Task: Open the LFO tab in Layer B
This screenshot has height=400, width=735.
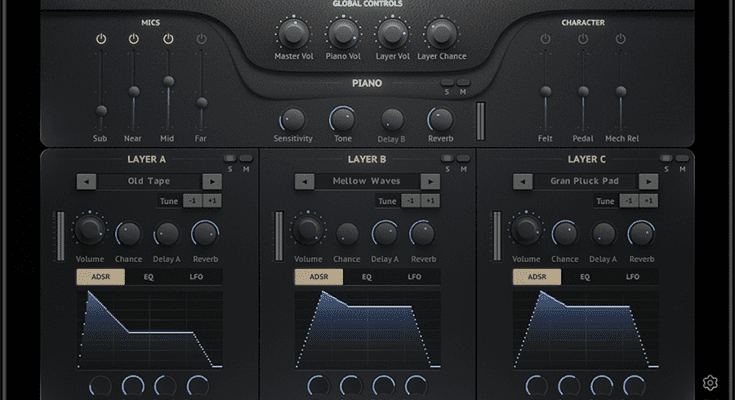Action: (414, 277)
